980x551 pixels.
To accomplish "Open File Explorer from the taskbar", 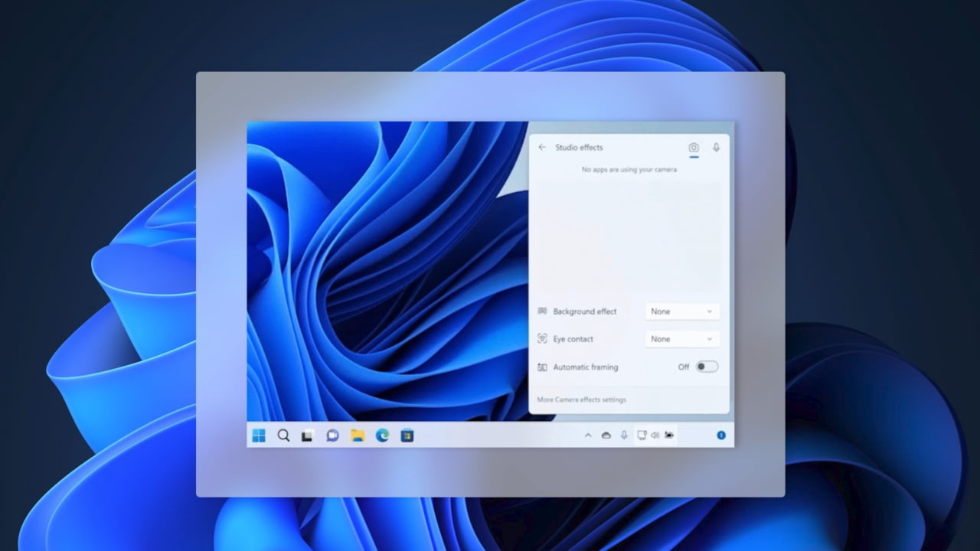I will (358, 435).
